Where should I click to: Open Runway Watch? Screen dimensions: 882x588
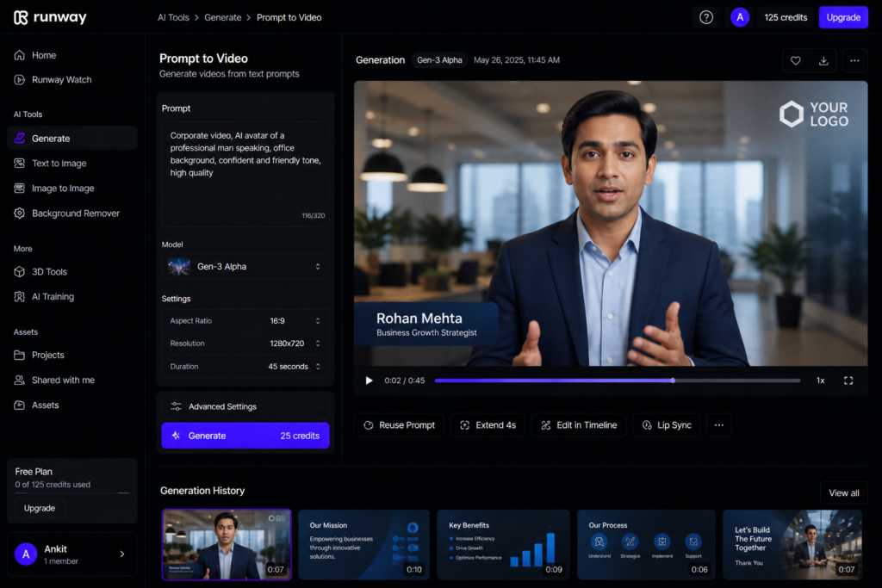(x=72, y=80)
